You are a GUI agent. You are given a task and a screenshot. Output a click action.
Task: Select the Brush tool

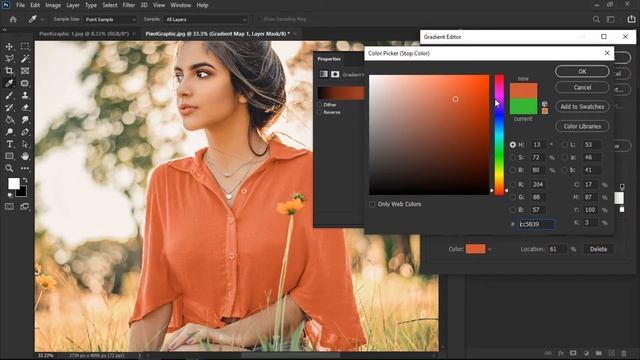[9, 96]
